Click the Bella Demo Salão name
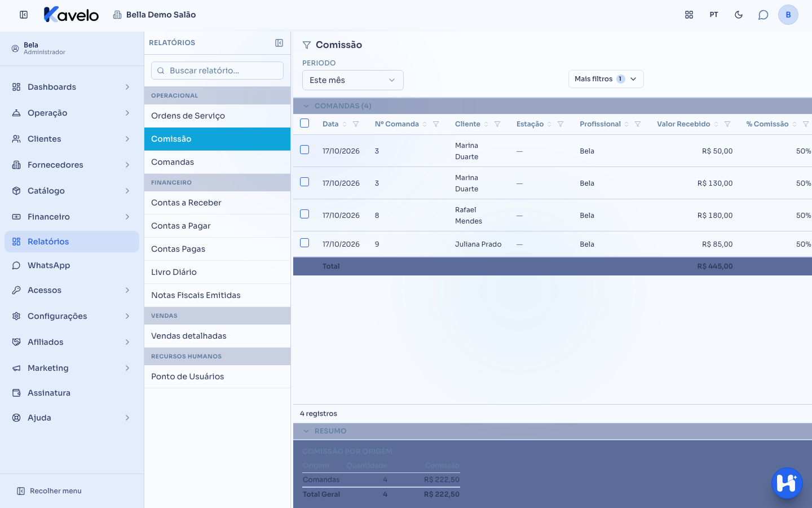This screenshot has height=508, width=812. pos(161,15)
